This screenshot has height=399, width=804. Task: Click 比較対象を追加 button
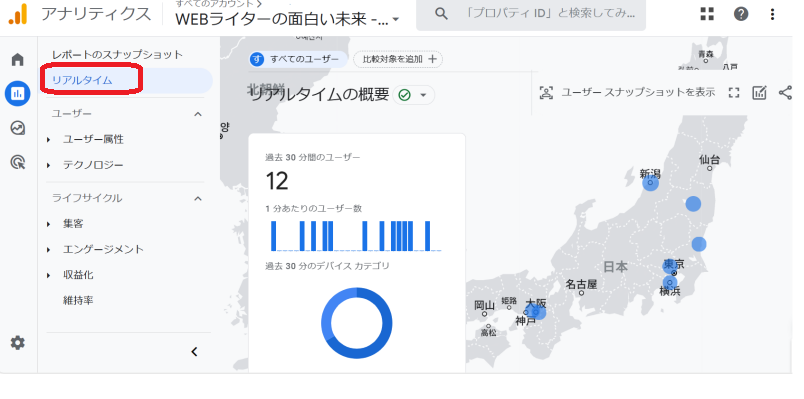[398, 59]
